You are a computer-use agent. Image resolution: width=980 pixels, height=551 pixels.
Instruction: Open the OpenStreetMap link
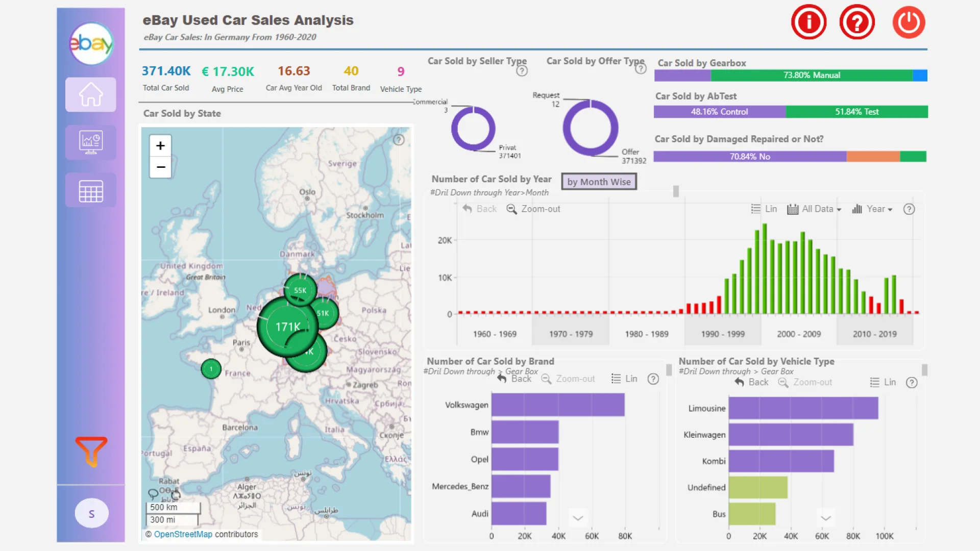183,534
